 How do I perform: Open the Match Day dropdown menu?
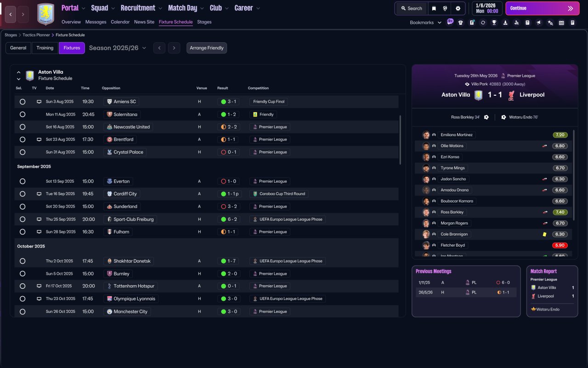(x=186, y=8)
